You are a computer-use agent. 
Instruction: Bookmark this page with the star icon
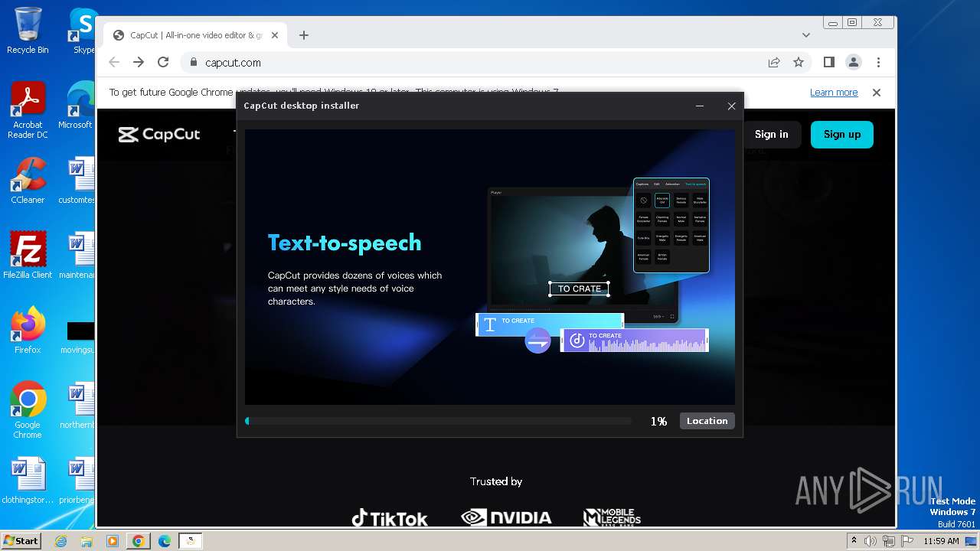799,63
